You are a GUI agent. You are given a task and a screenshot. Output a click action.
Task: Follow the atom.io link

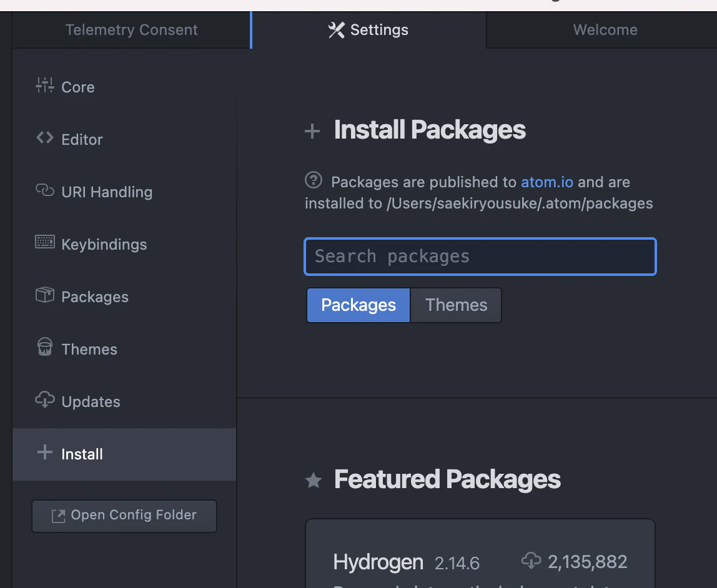(547, 182)
